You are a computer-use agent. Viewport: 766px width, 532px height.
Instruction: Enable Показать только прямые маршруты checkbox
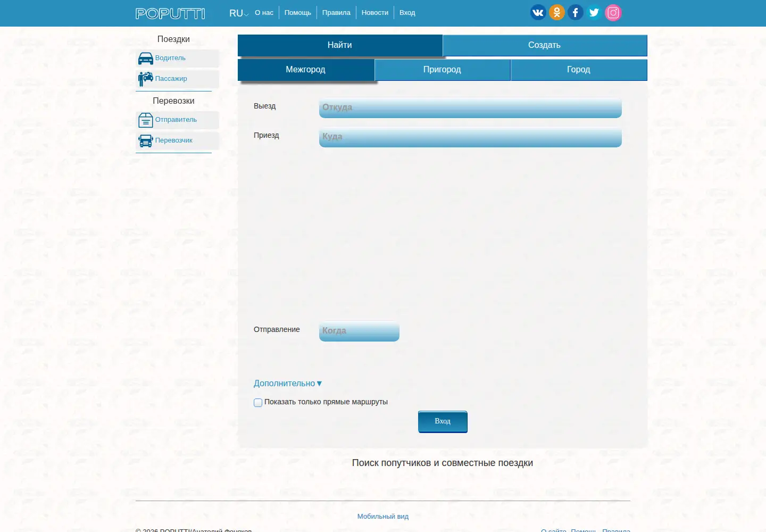[258, 403]
